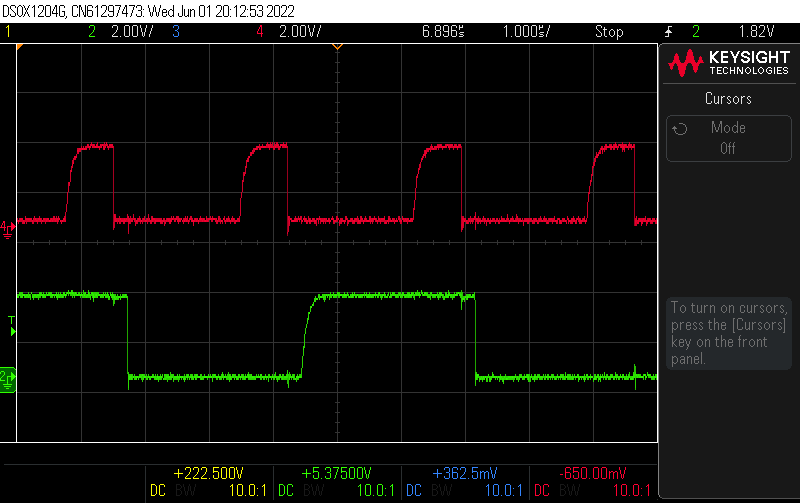Click channel 1 BW limit indicator
This screenshot has width=800, height=503.
(x=185, y=491)
